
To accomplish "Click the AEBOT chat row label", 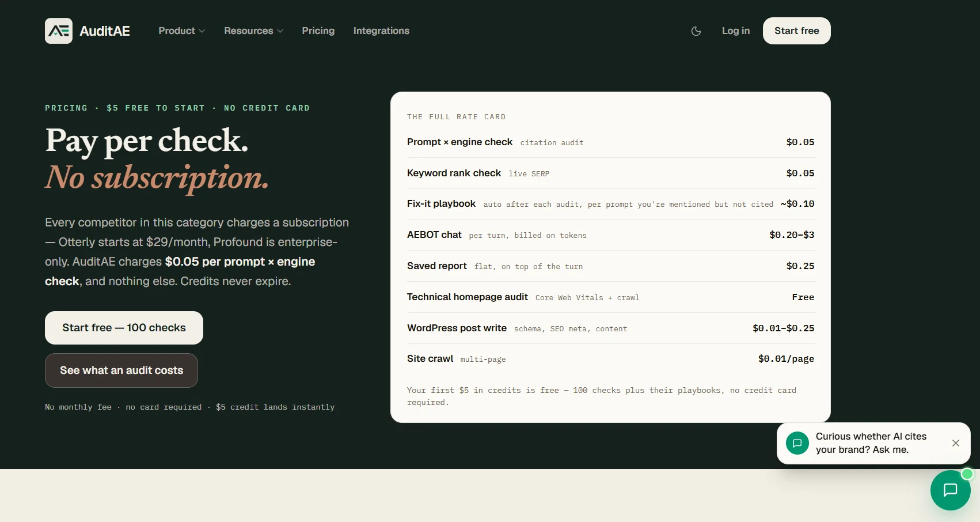I will pyautogui.click(x=434, y=235).
